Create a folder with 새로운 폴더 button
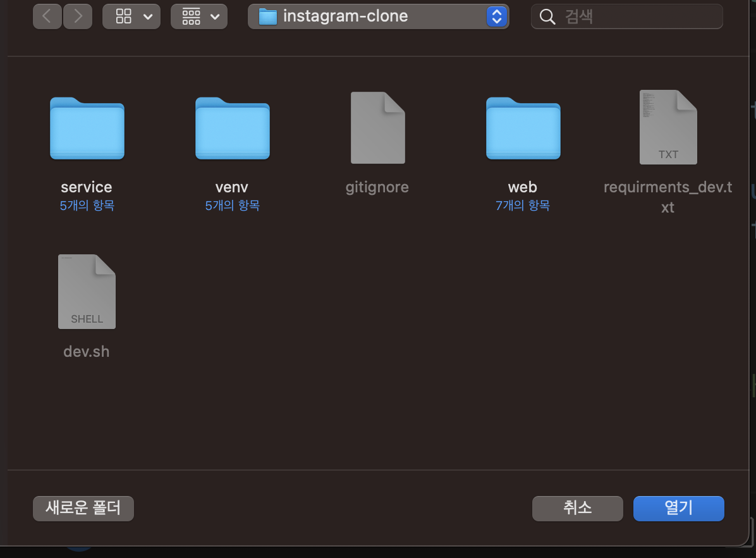The image size is (756, 558). [x=83, y=508]
